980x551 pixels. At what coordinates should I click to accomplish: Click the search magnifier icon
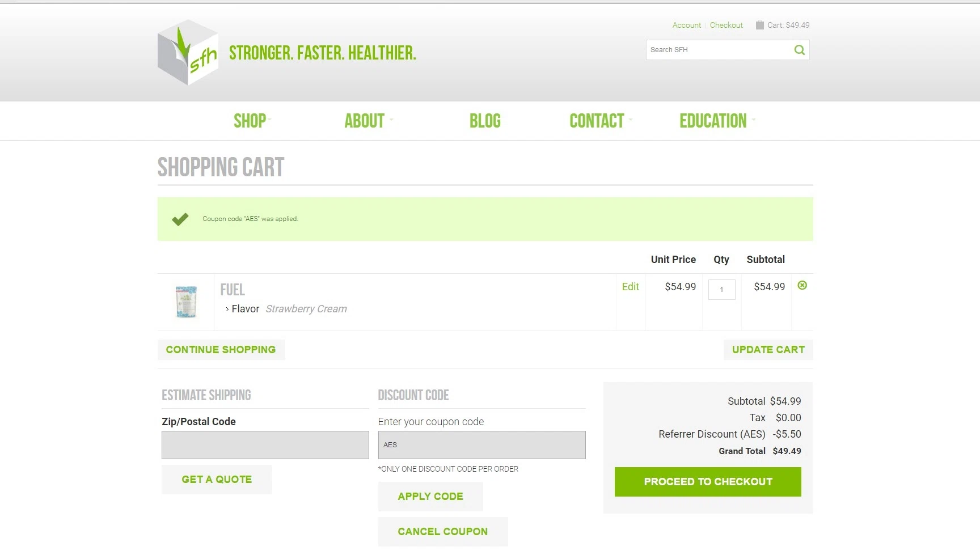(800, 50)
